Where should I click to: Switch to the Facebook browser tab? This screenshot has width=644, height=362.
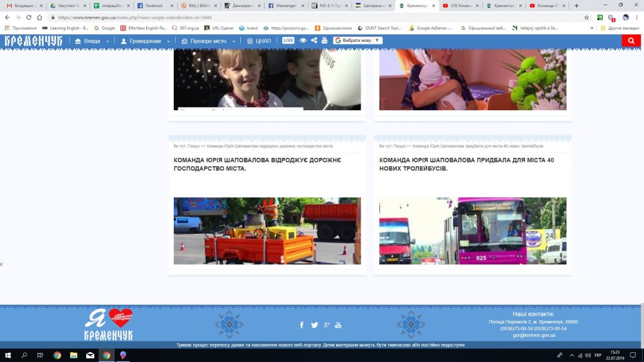[x=153, y=5]
